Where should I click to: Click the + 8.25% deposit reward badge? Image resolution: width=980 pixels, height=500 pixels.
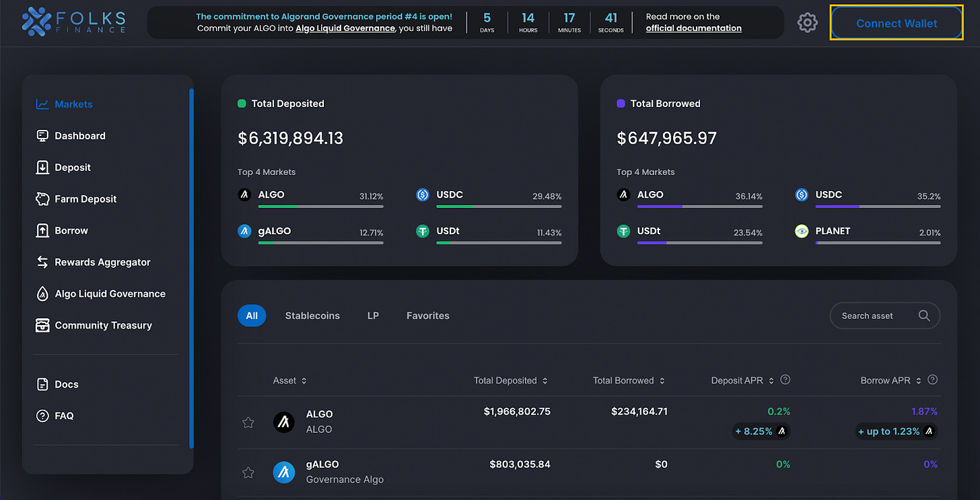(761, 431)
